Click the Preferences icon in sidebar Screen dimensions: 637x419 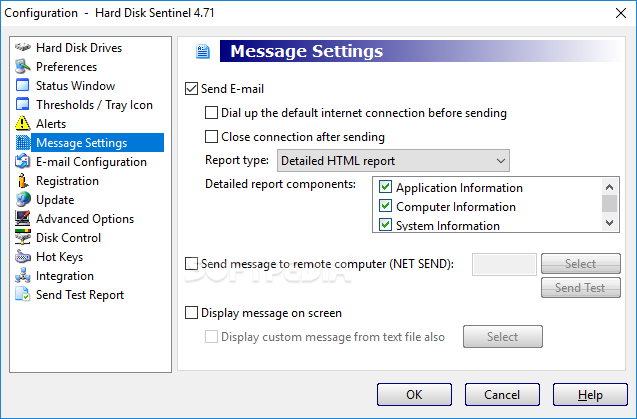pos(23,66)
